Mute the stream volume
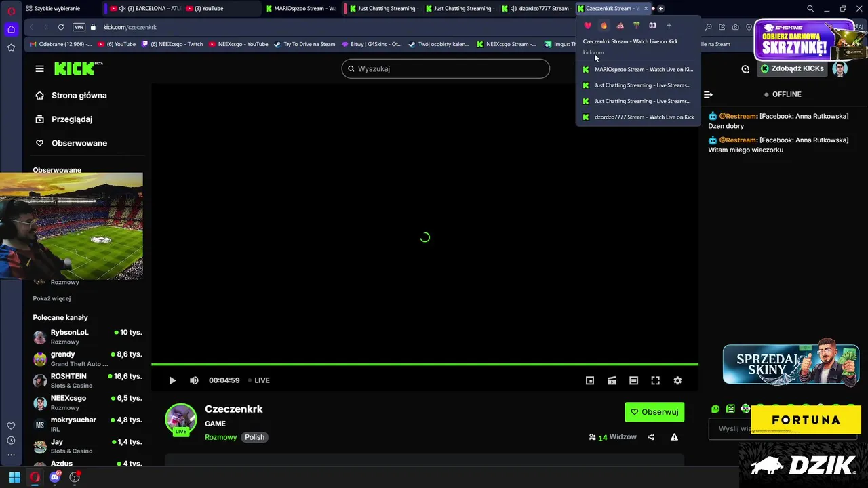Image resolution: width=868 pixels, height=488 pixels. pyautogui.click(x=194, y=380)
